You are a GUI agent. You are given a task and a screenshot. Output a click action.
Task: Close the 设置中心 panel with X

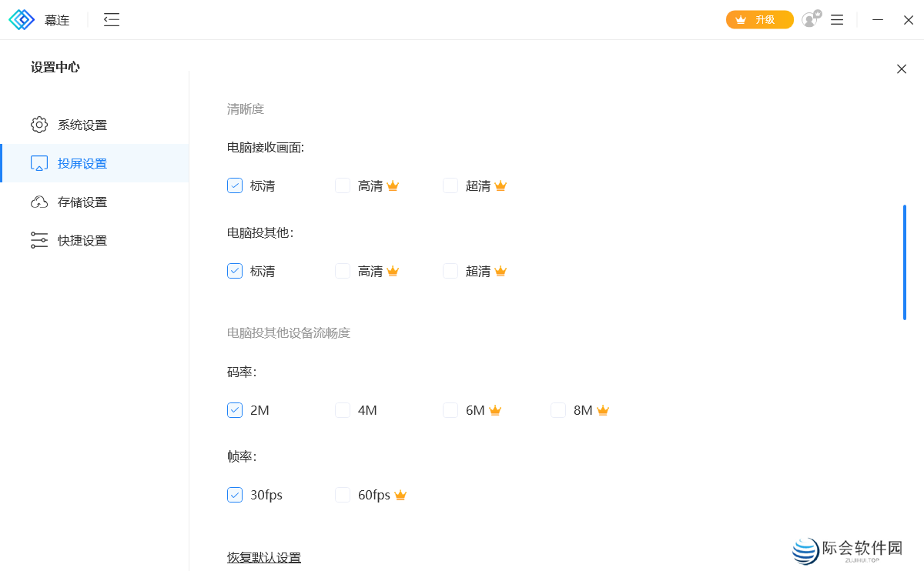pos(901,68)
